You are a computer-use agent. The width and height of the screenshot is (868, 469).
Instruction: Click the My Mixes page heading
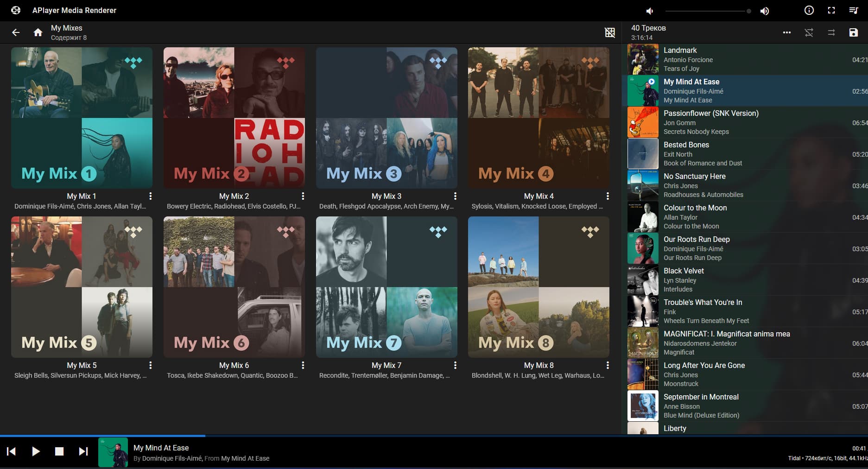66,28
